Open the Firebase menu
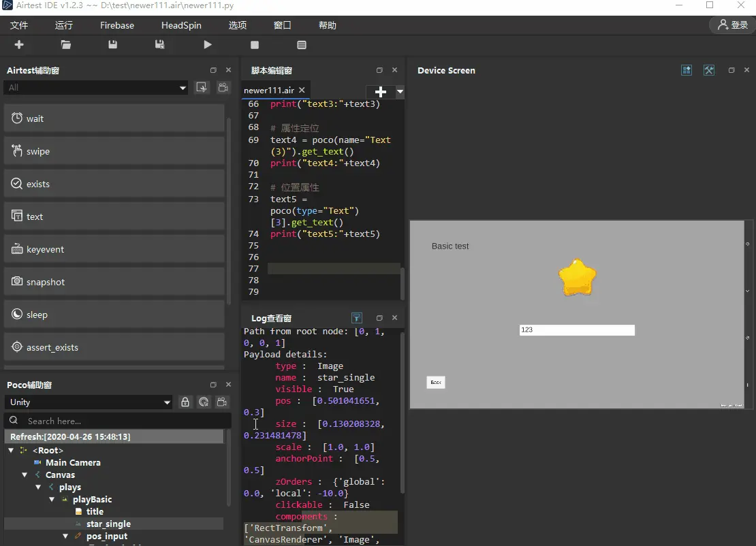Viewport: 756px width, 546px height. click(117, 26)
